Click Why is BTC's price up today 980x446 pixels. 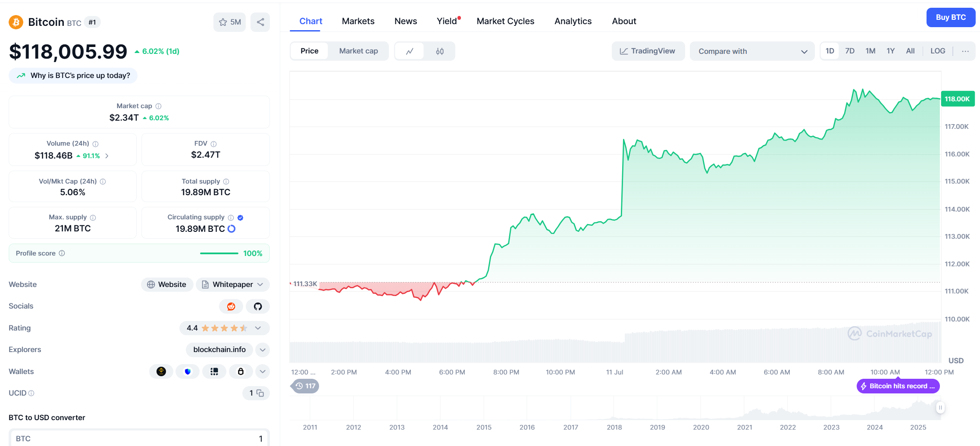[73, 75]
